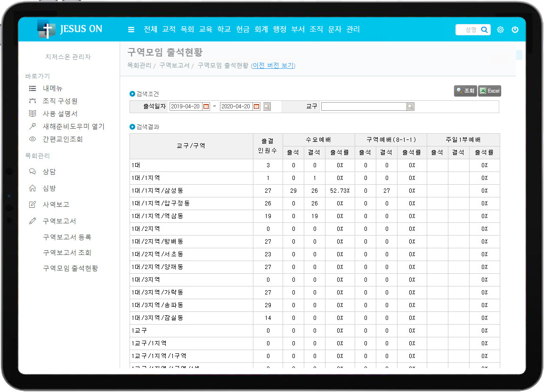The image size is (544, 392).
Task: Click the search magnifier in name box
Action: [x=484, y=30]
